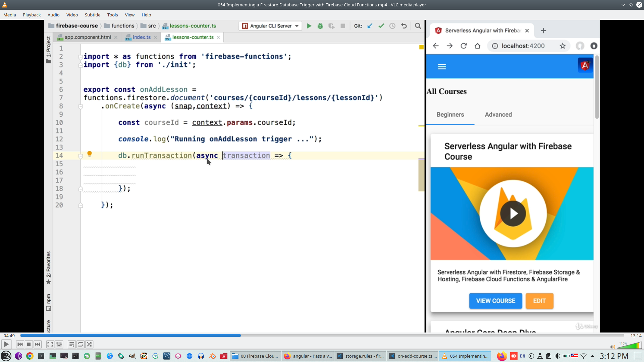Enable loop playback in VLC
The width and height of the screenshot is (644, 362).
(80, 344)
